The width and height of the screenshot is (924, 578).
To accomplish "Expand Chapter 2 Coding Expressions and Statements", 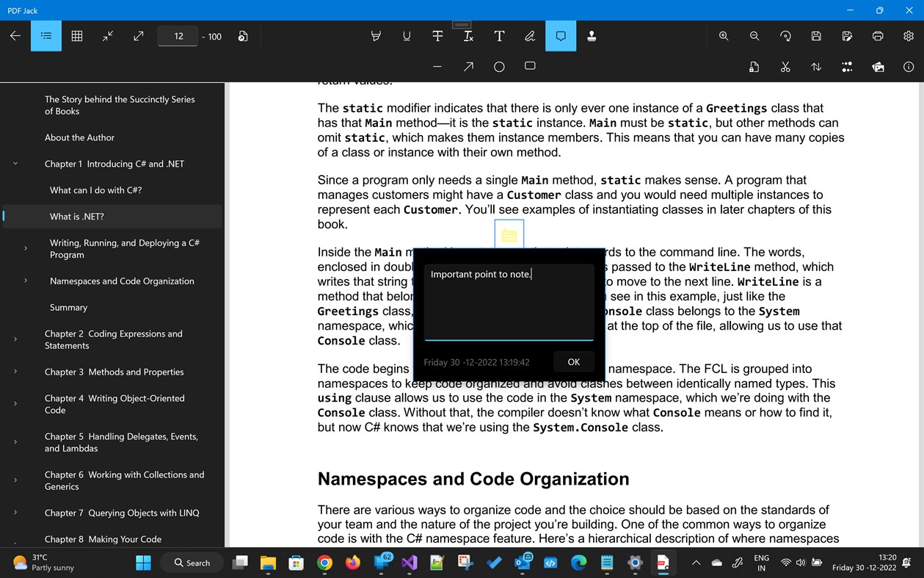I will coord(15,339).
